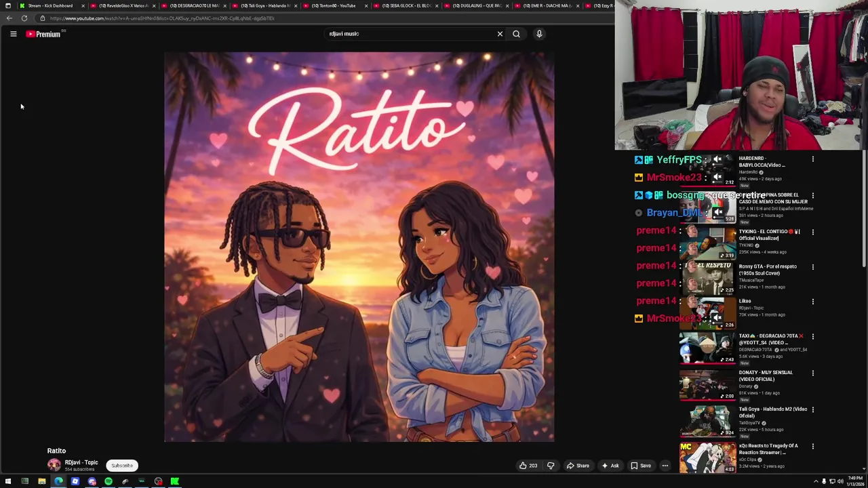Dislike the Ratito video

pos(551,466)
